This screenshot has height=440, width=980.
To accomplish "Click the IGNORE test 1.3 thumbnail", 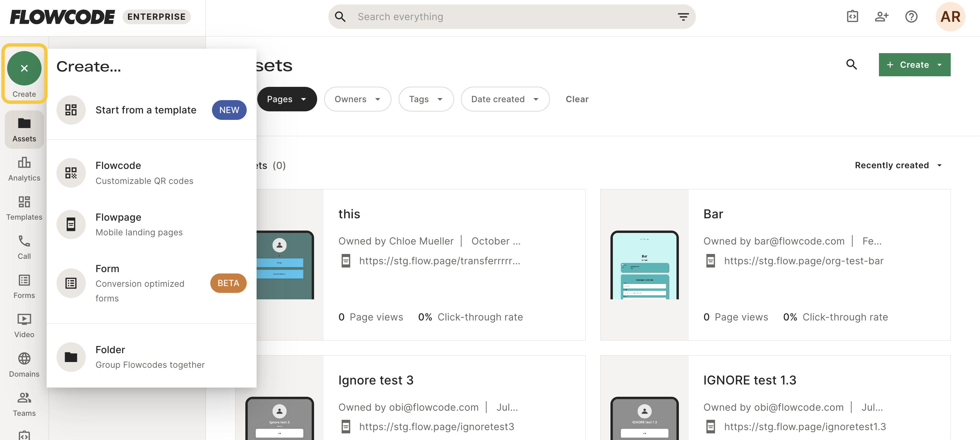I will pyautogui.click(x=644, y=418).
